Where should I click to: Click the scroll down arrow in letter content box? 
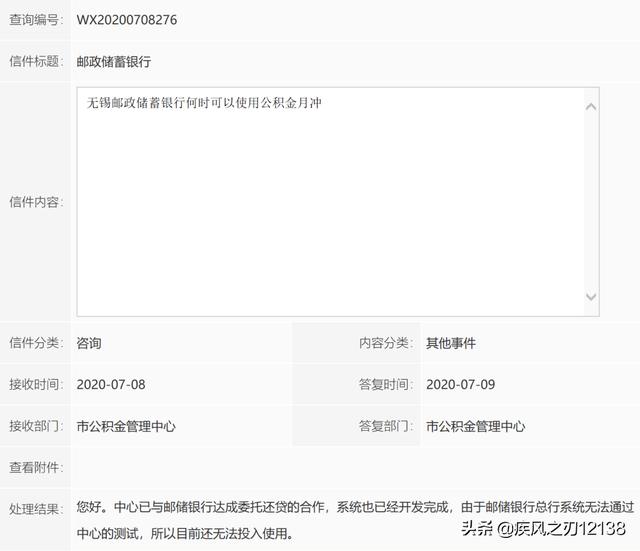[591, 297]
